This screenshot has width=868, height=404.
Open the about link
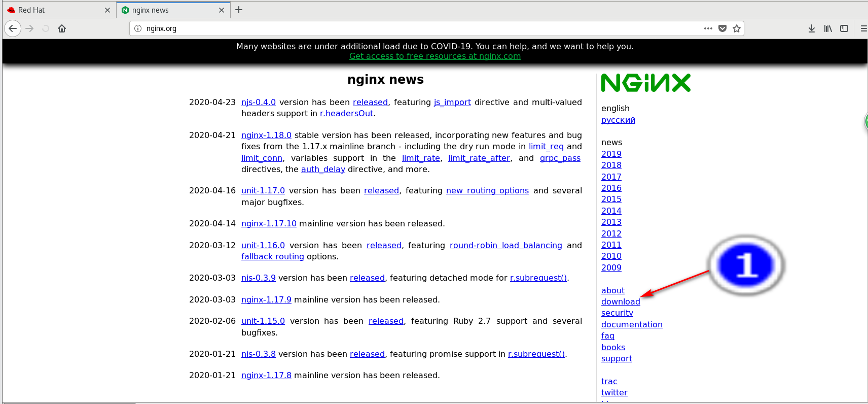(613, 290)
